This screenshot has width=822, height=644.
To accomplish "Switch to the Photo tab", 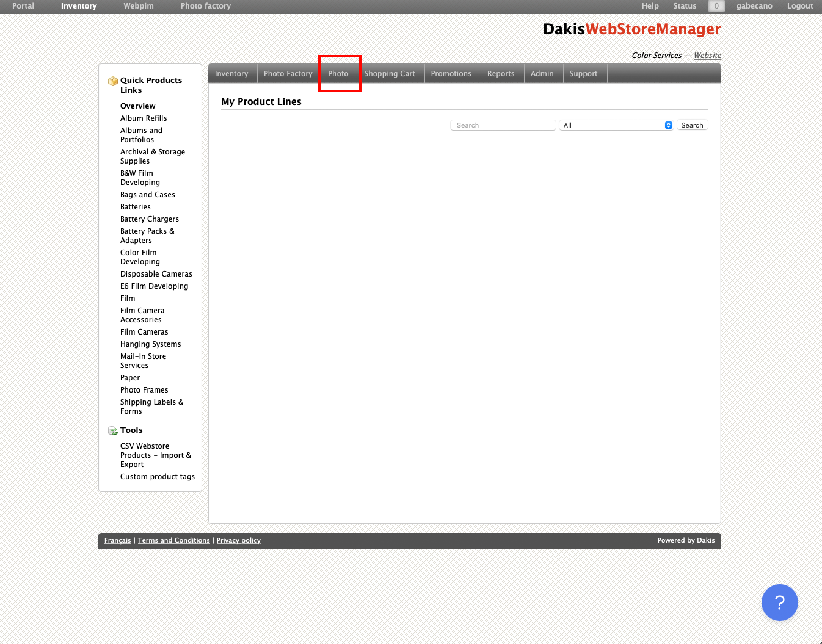I will coord(338,74).
